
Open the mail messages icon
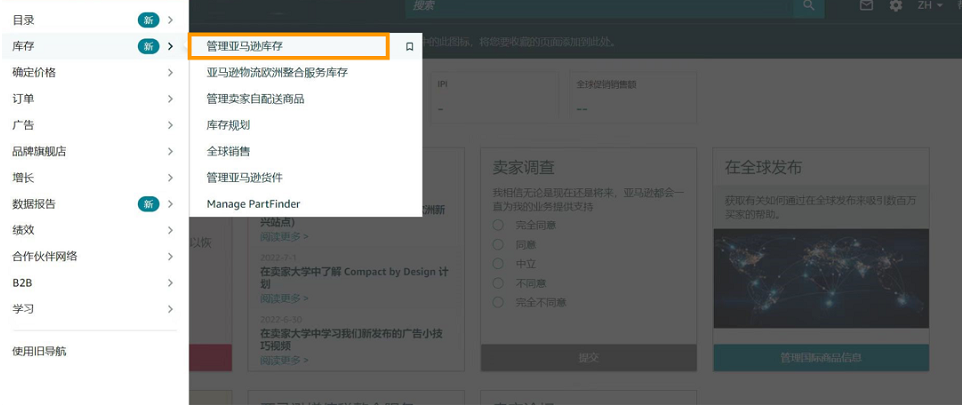(x=867, y=6)
